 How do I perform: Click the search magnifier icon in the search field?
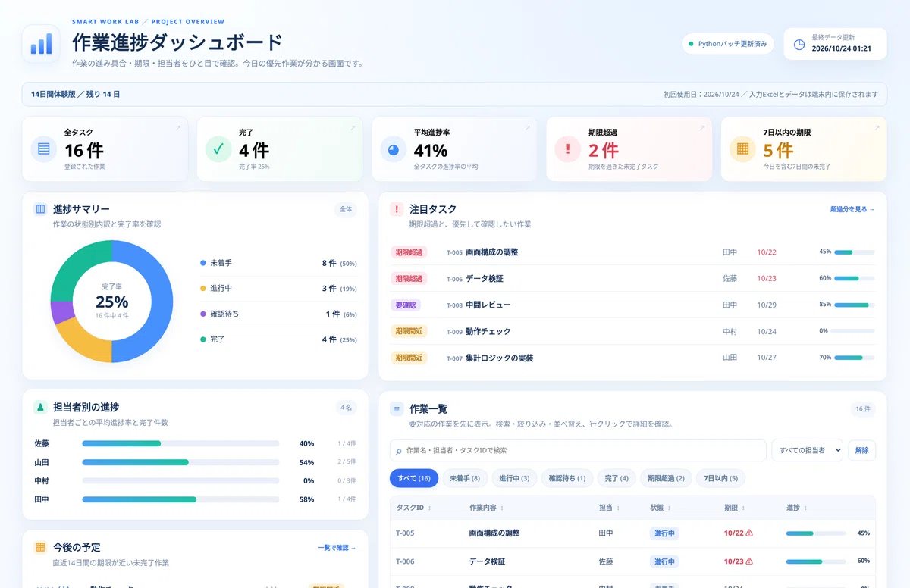(399, 451)
